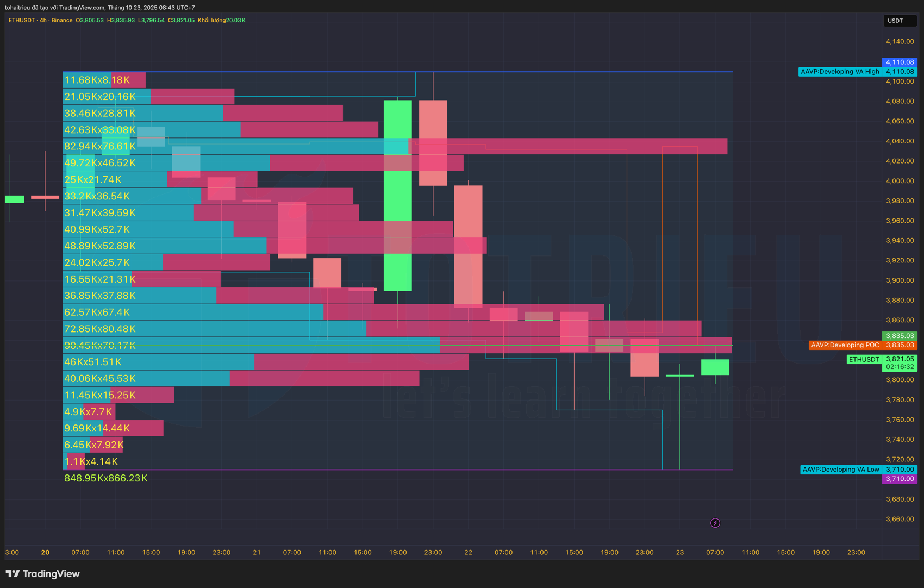Click the 4,000.00 price scale level
This screenshot has height=588, width=924.
[900, 181]
